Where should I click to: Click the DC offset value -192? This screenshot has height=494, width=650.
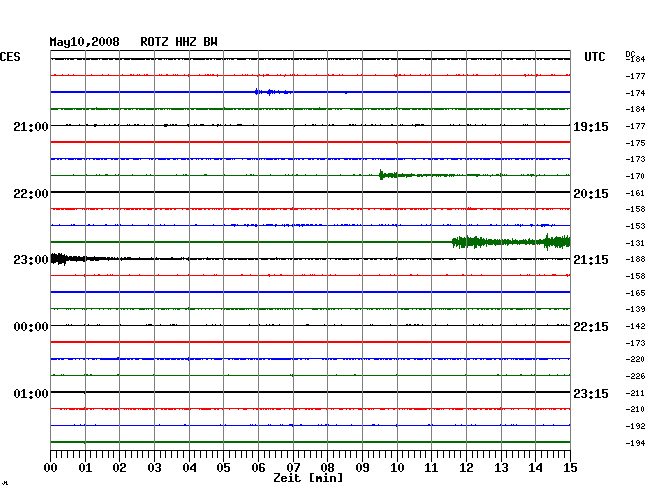coord(635,426)
